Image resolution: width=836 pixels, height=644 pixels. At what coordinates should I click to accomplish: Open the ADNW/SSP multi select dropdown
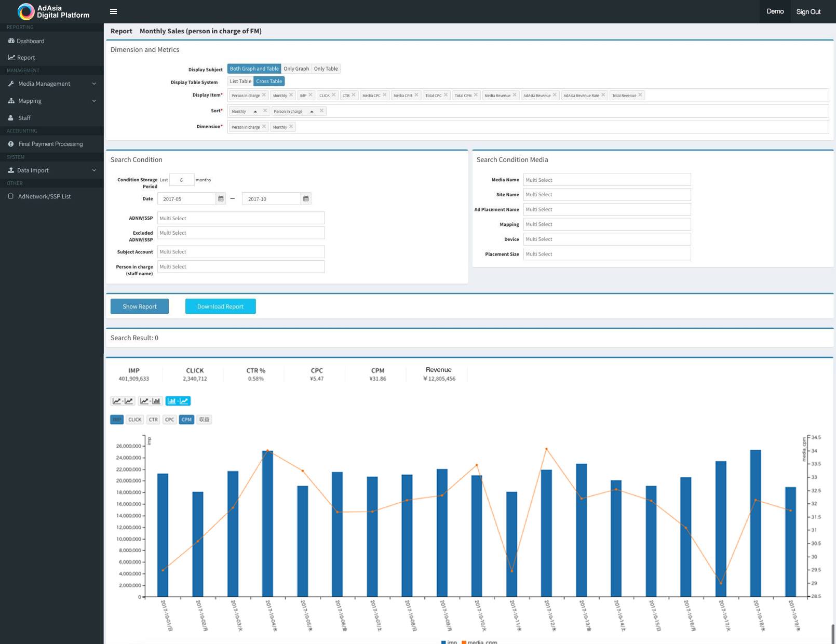(x=241, y=218)
